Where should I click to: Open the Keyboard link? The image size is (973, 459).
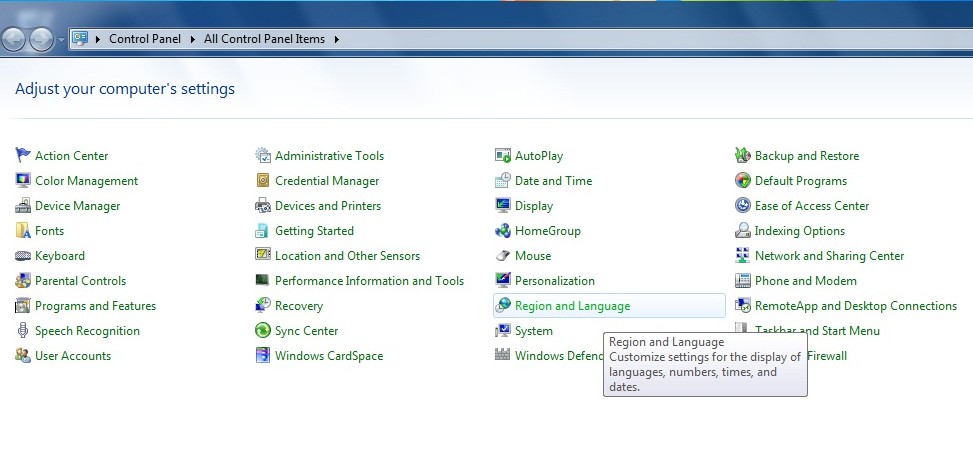tap(60, 256)
